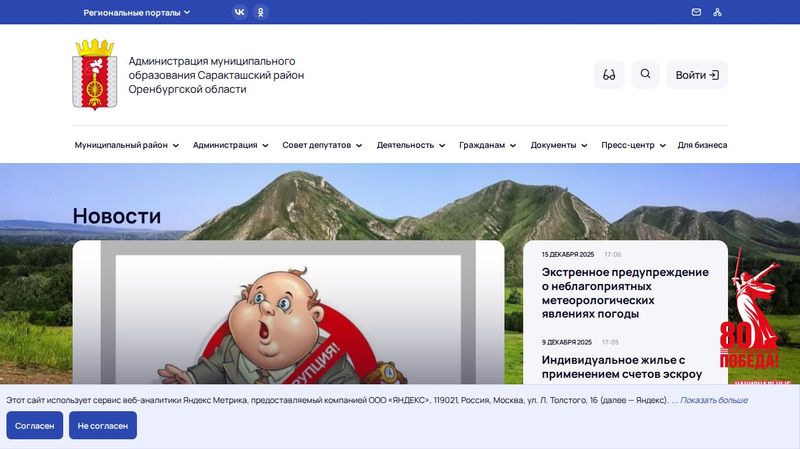Select the Документы menu item
This screenshot has width=800, height=449.
tap(559, 145)
